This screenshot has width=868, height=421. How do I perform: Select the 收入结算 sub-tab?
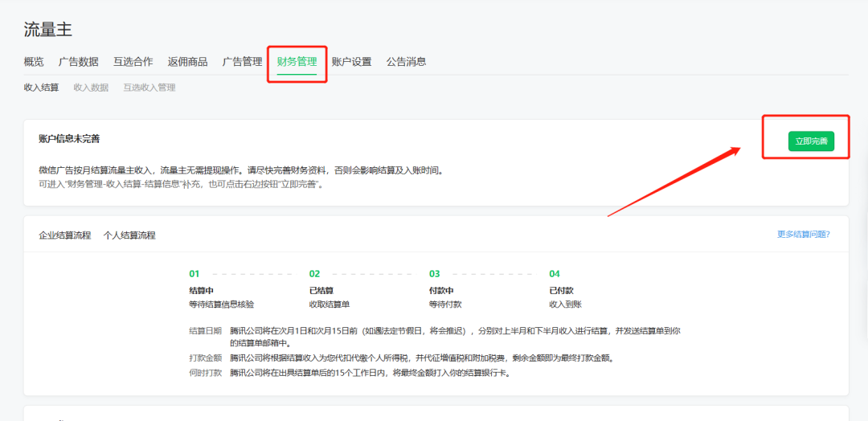[42, 88]
